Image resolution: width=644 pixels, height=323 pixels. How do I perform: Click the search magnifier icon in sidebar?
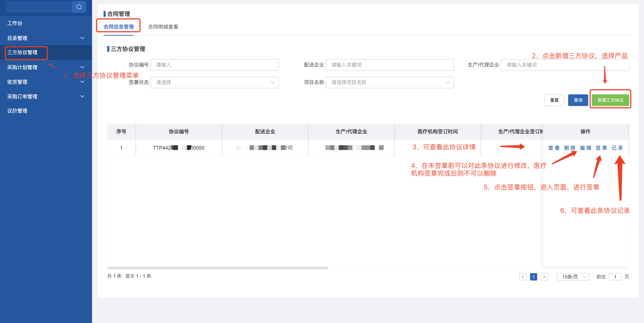click(79, 7)
